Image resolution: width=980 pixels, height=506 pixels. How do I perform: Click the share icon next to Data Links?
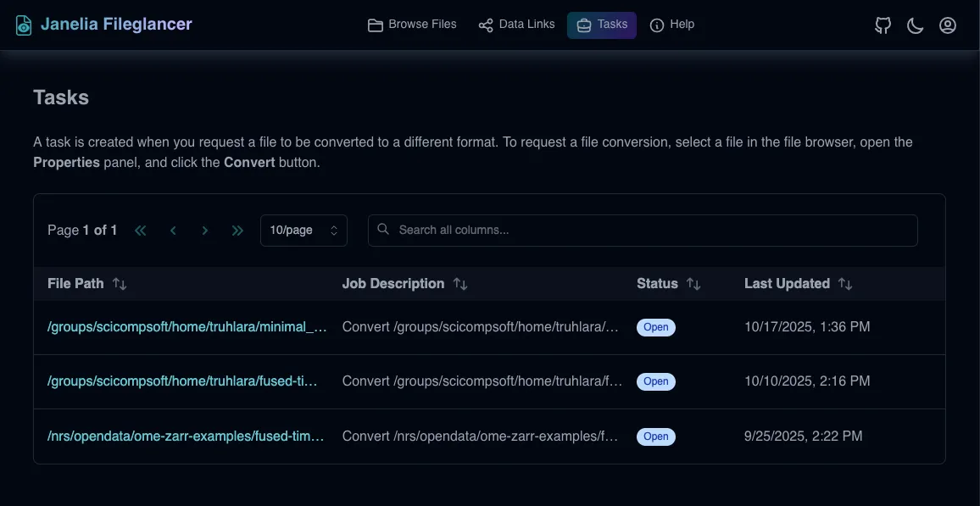point(485,25)
